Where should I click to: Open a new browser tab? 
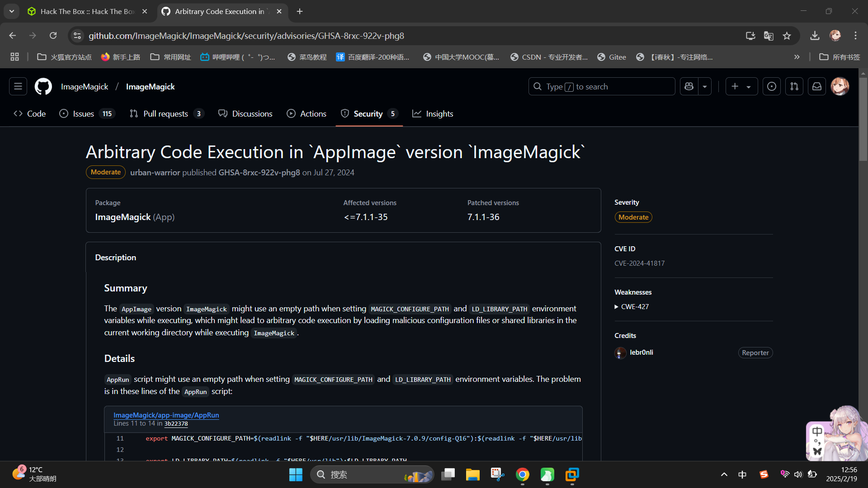pyautogui.click(x=300, y=11)
